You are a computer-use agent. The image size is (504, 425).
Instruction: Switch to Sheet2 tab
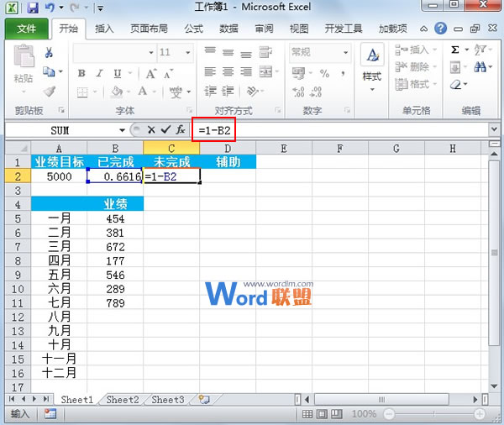coord(123,400)
